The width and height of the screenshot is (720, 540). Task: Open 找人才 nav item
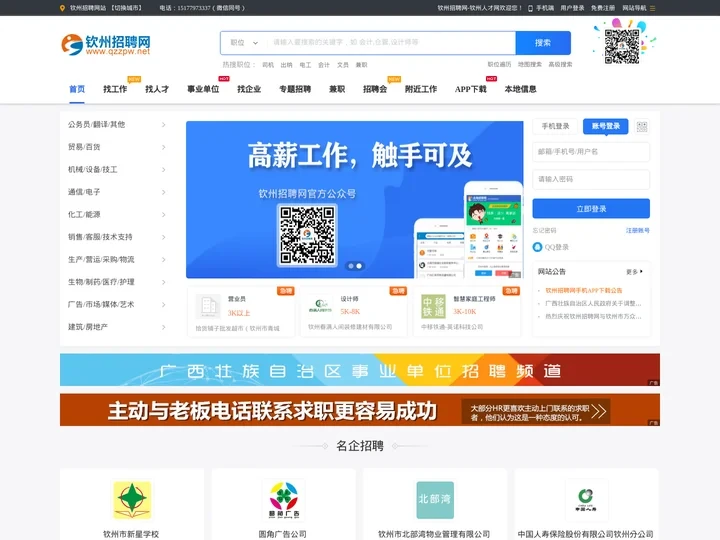pyautogui.click(x=157, y=89)
